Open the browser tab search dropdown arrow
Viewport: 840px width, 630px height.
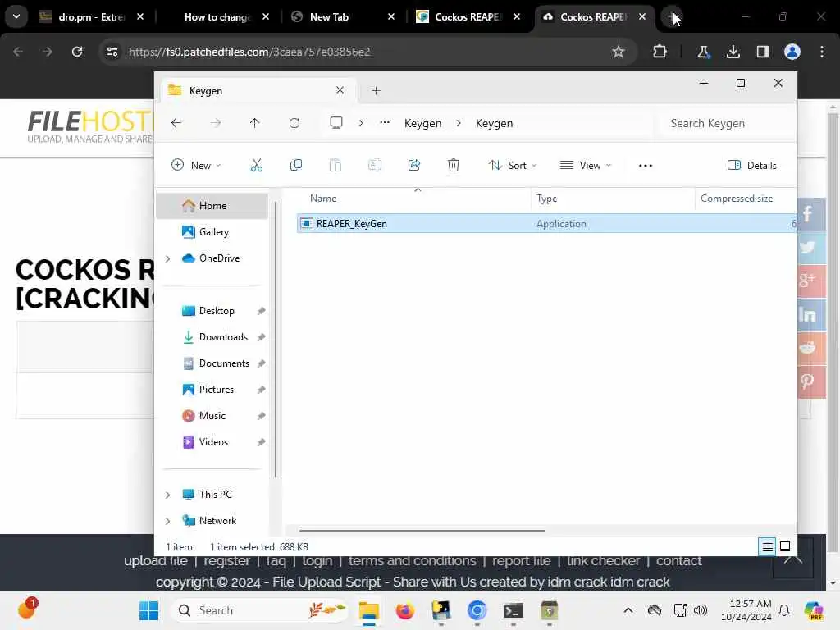pos(16,16)
